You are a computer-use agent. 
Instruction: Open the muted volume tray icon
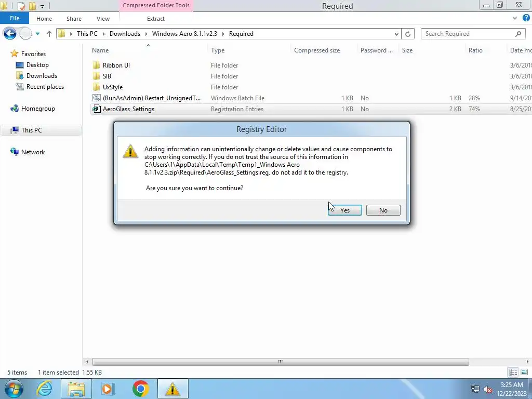pos(488,389)
